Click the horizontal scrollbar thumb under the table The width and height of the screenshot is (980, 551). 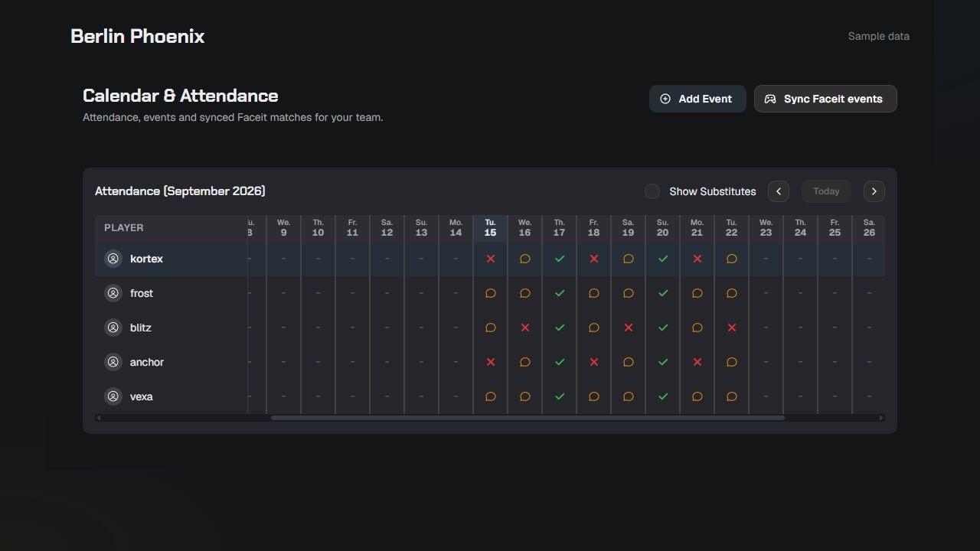click(x=528, y=418)
